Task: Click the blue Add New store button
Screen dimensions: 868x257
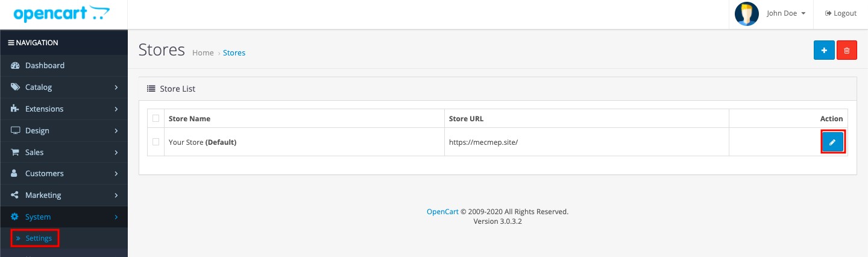Action: pos(824,50)
